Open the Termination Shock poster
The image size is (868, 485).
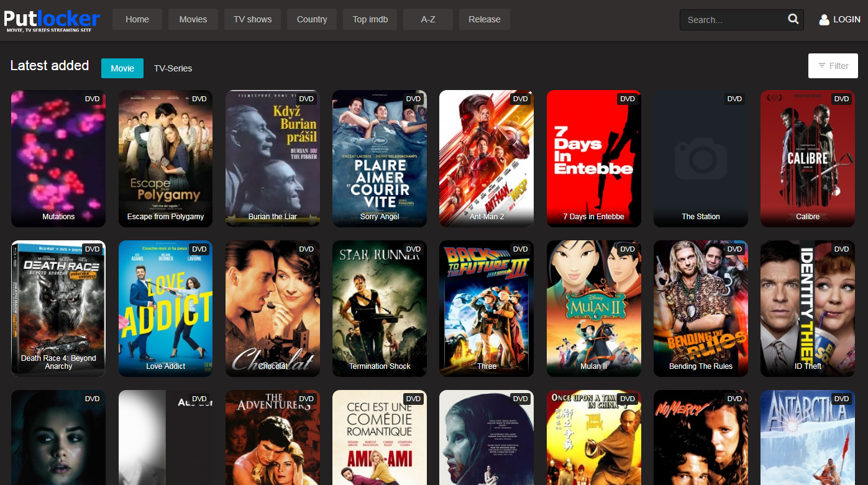tap(380, 309)
